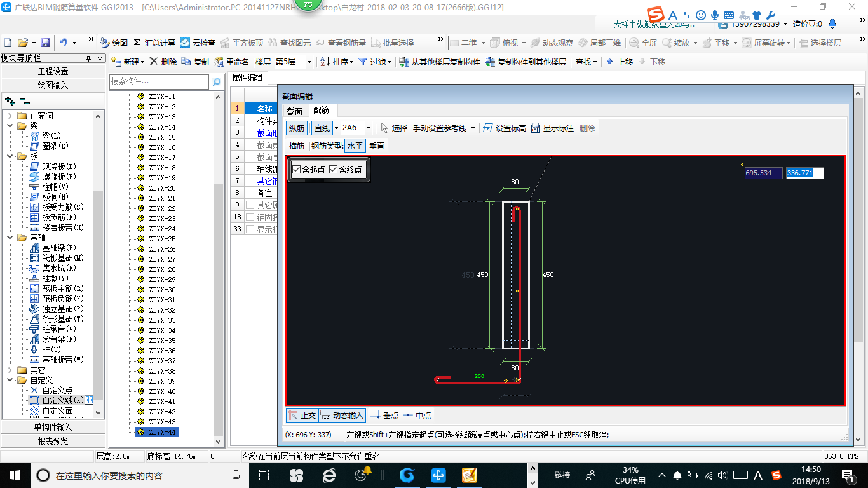
Task: Click 平齐板顶 toolbar icon
Action: pyautogui.click(x=241, y=43)
